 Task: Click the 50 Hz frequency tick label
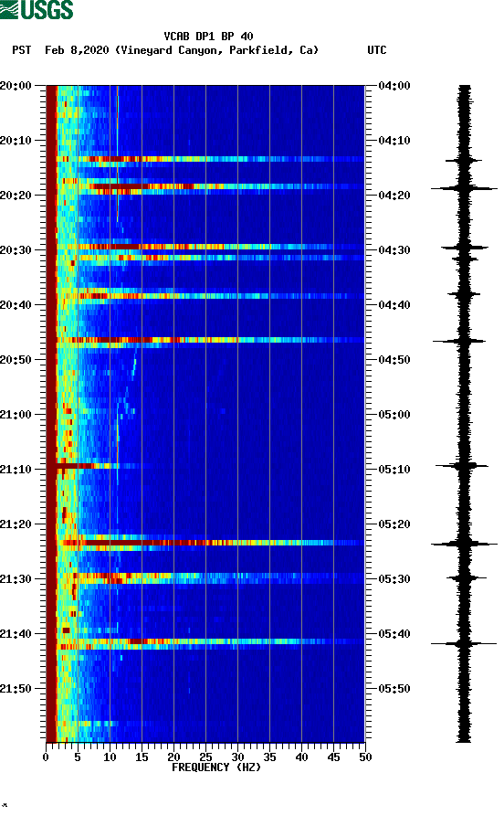[365, 757]
